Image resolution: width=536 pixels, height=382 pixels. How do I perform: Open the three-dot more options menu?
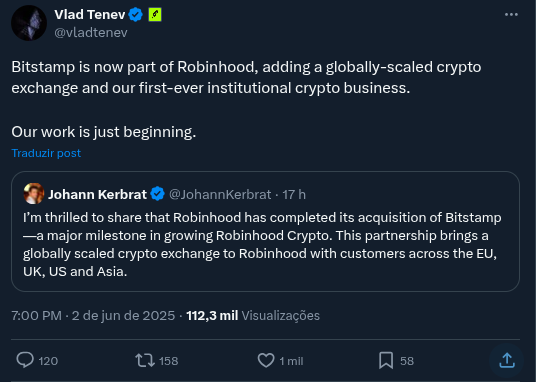[511, 14]
